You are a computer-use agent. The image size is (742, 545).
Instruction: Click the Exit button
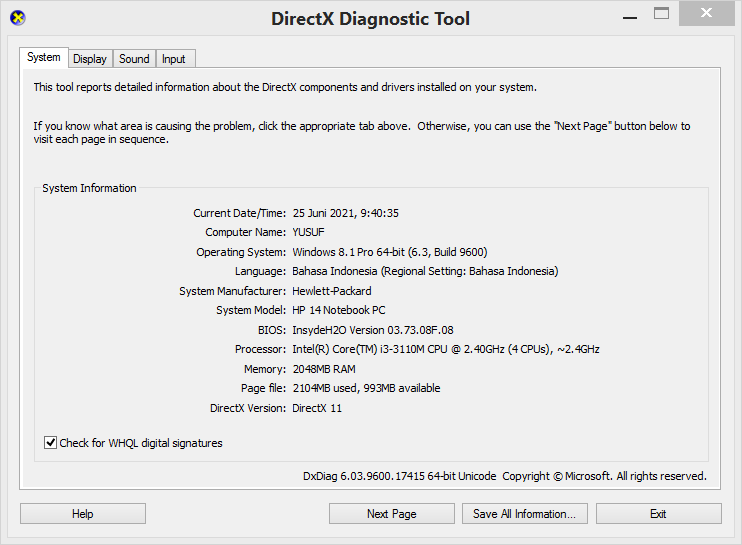pos(658,514)
